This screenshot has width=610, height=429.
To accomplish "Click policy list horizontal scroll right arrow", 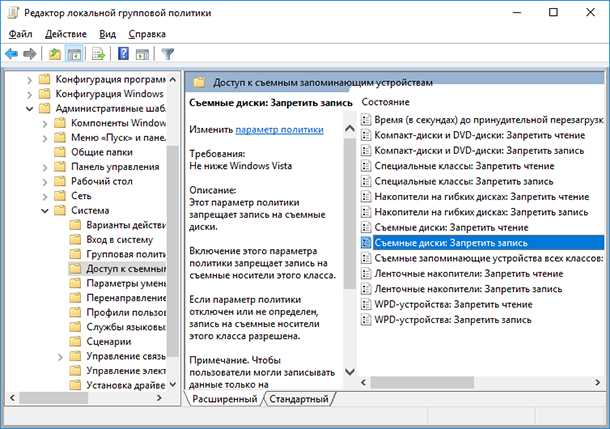I will (x=598, y=382).
